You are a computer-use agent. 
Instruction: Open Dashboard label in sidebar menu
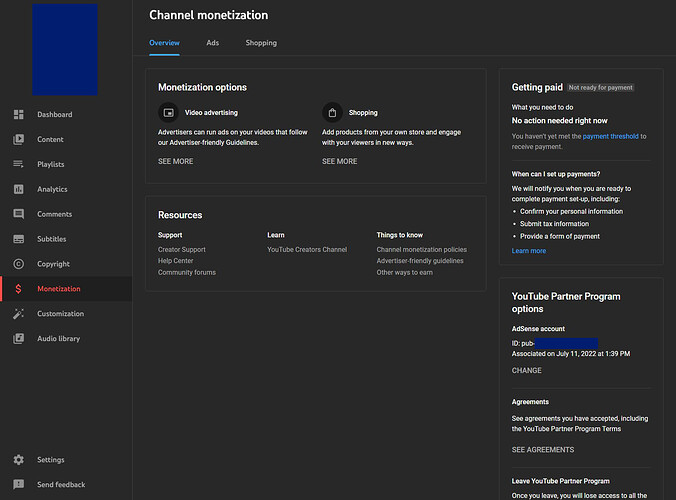[55, 114]
